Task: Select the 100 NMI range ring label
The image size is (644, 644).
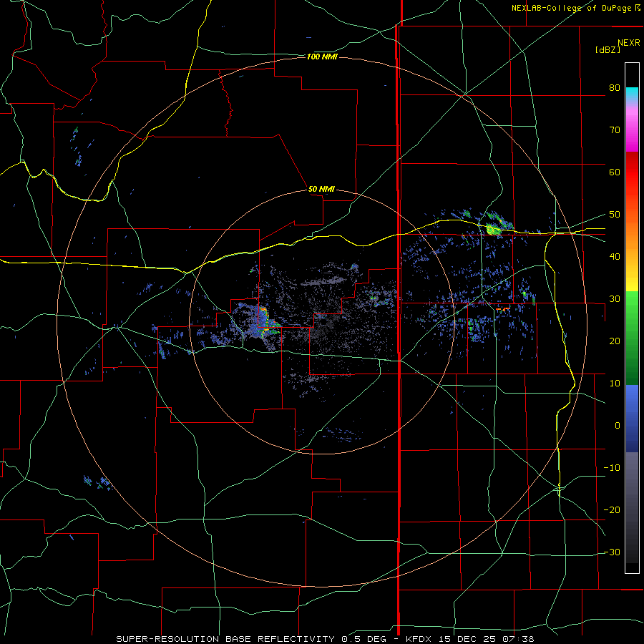Action: 322,57
